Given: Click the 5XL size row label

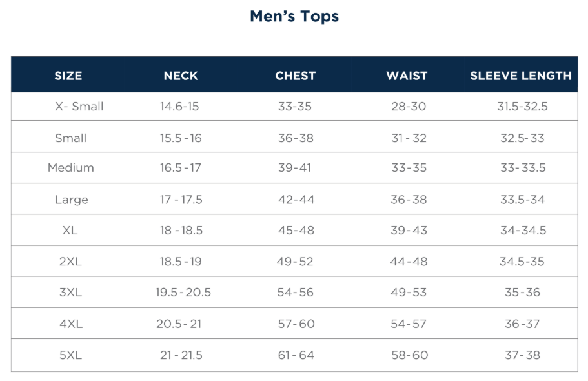Looking at the screenshot, I should point(71,355).
